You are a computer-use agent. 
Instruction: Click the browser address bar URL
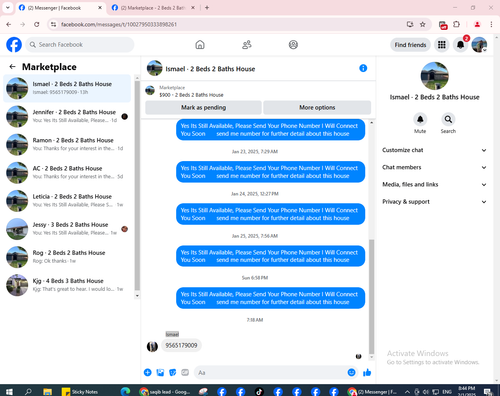coord(119,24)
